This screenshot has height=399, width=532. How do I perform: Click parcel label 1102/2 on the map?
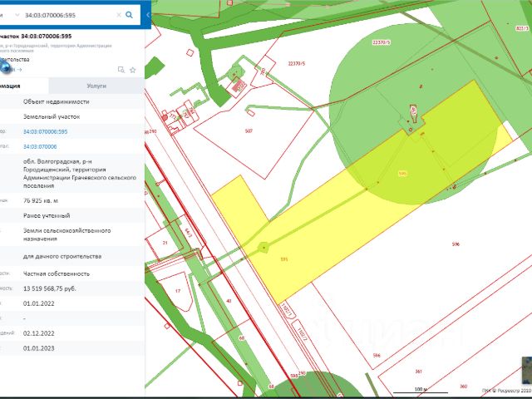[x=301, y=332]
